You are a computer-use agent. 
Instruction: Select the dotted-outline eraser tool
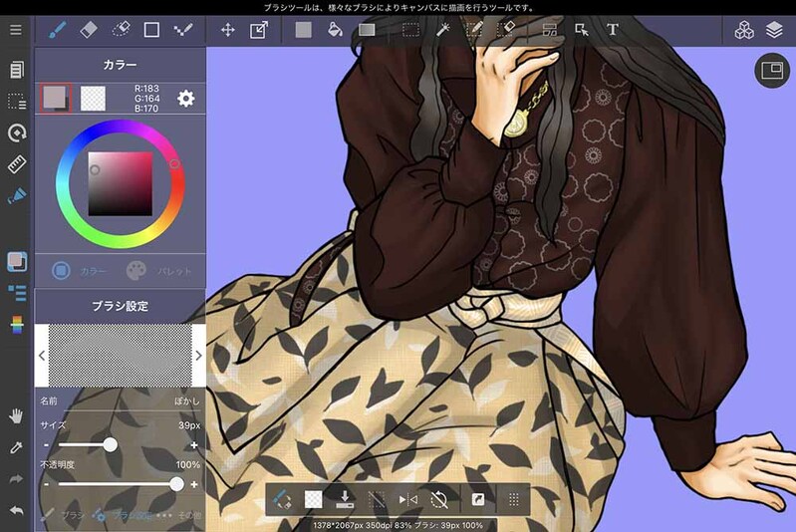pos(121,30)
